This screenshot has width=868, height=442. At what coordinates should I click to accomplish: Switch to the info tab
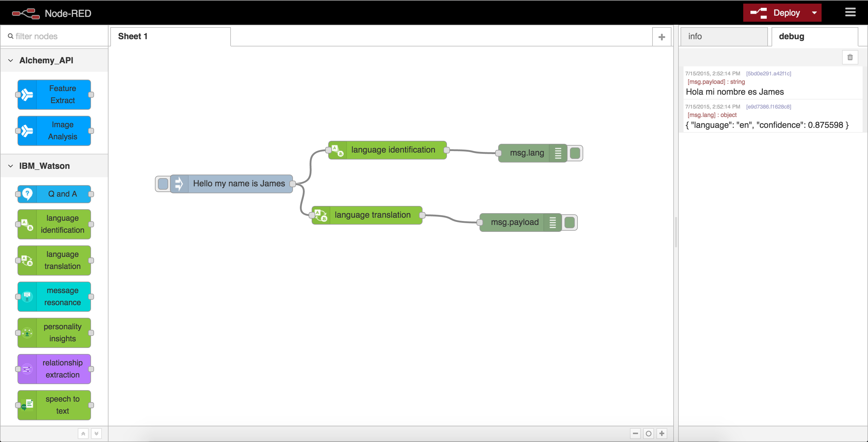pyautogui.click(x=724, y=36)
